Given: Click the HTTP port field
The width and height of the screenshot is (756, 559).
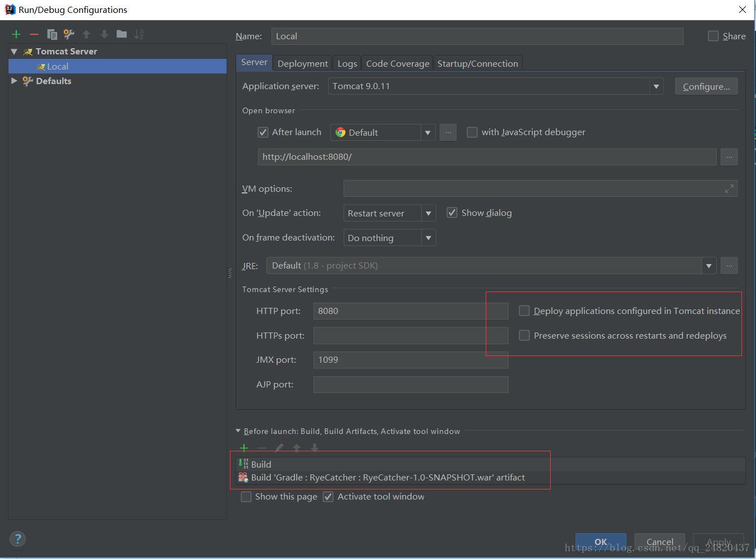Looking at the screenshot, I should pyautogui.click(x=411, y=311).
